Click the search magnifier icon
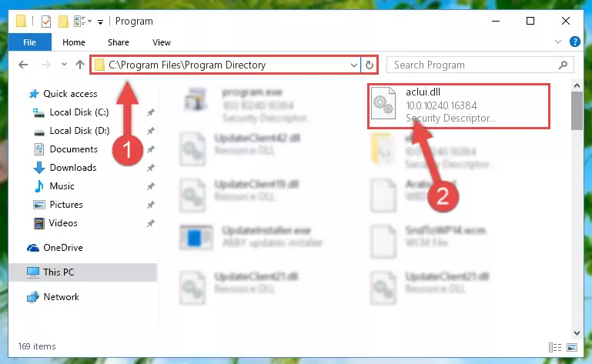 563,65
